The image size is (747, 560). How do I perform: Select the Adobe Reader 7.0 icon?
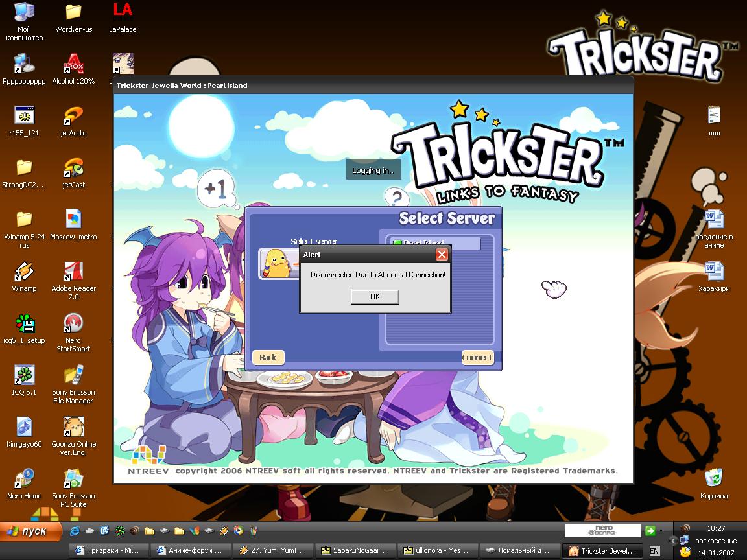pos(73,281)
